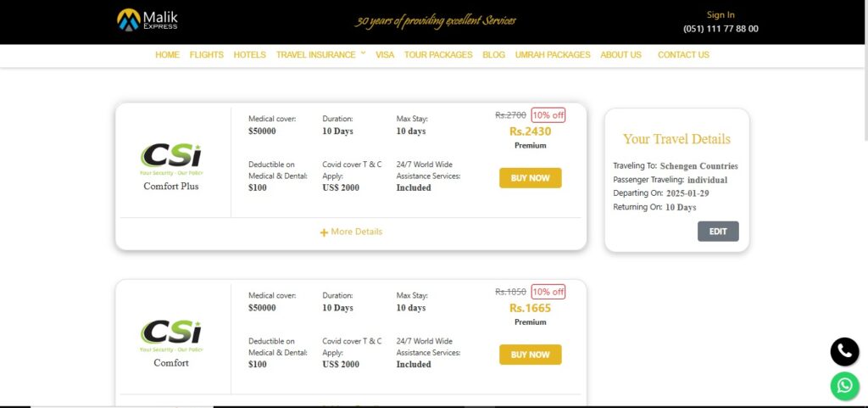Image resolution: width=868 pixels, height=408 pixels.
Task: Open the Contact Us page
Action: coord(683,55)
